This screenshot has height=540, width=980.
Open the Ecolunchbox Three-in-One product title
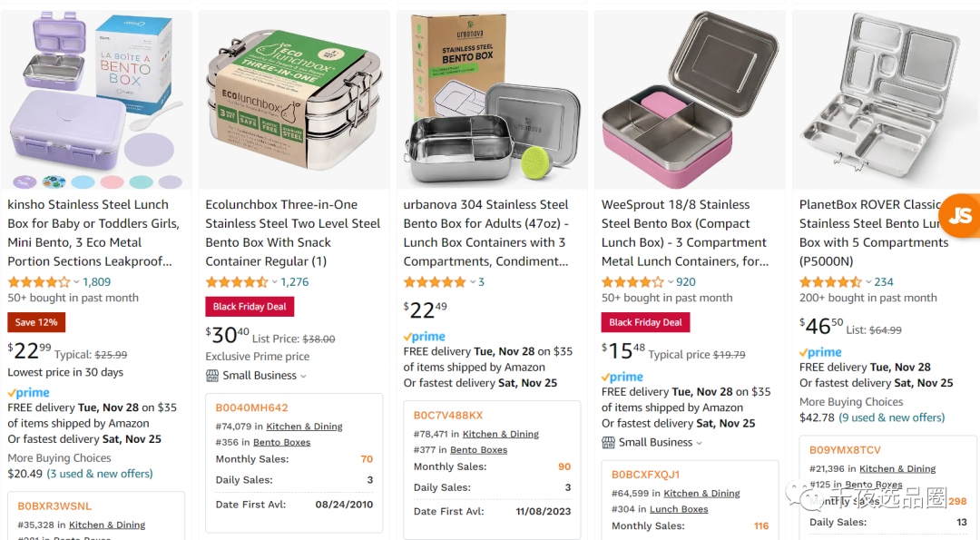tap(292, 232)
